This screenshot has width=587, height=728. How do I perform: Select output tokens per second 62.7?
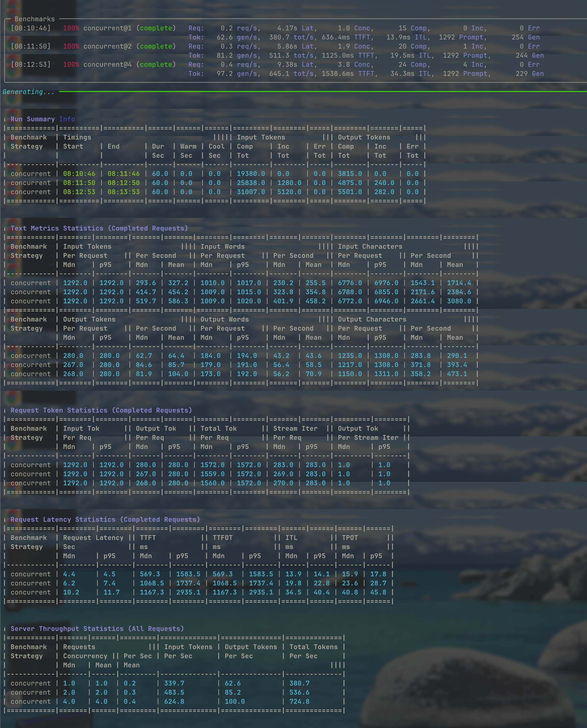point(144,356)
